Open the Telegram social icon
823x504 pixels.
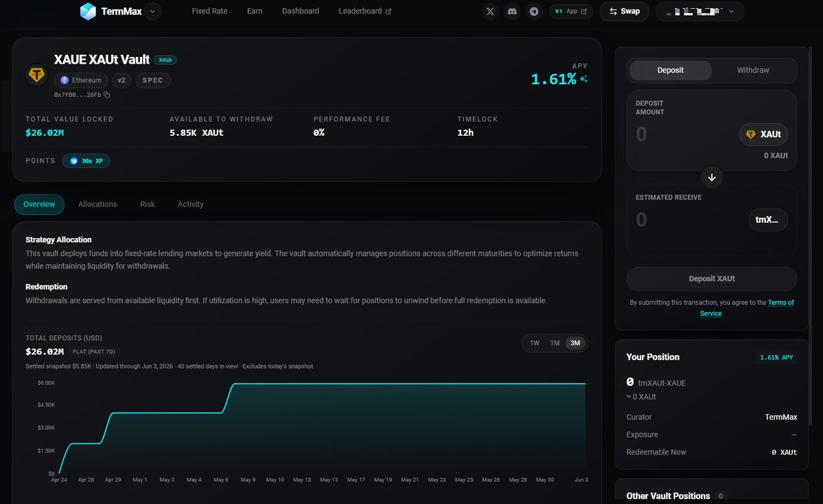click(534, 12)
